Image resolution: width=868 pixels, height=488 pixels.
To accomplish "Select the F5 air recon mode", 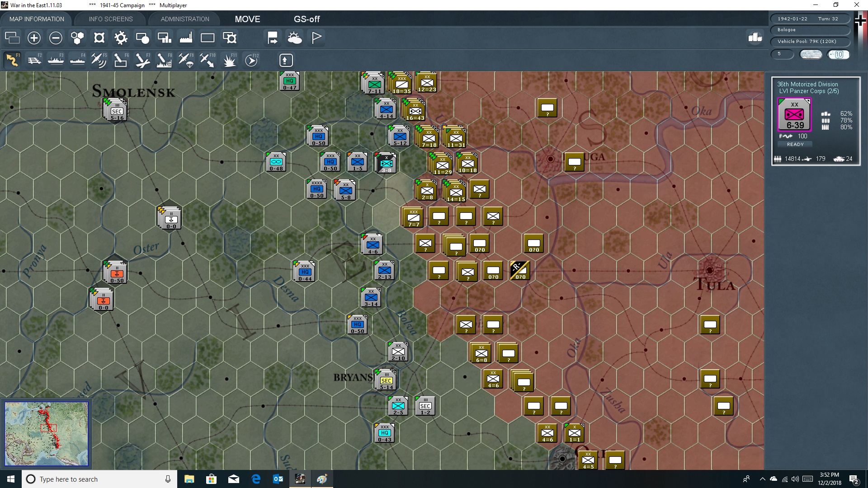I will (99, 60).
